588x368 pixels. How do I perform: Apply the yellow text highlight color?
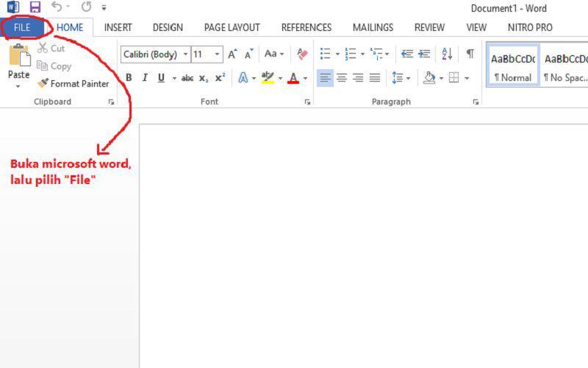tap(268, 78)
